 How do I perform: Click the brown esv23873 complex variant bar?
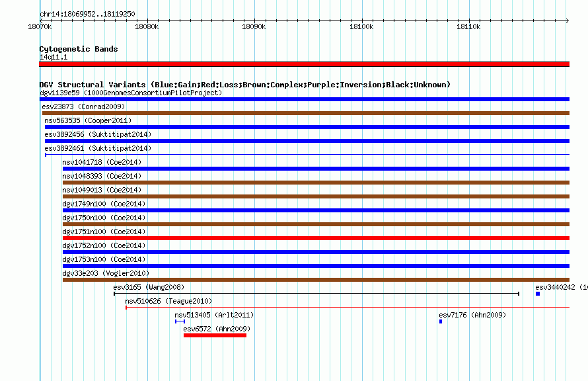tap(306, 113)
